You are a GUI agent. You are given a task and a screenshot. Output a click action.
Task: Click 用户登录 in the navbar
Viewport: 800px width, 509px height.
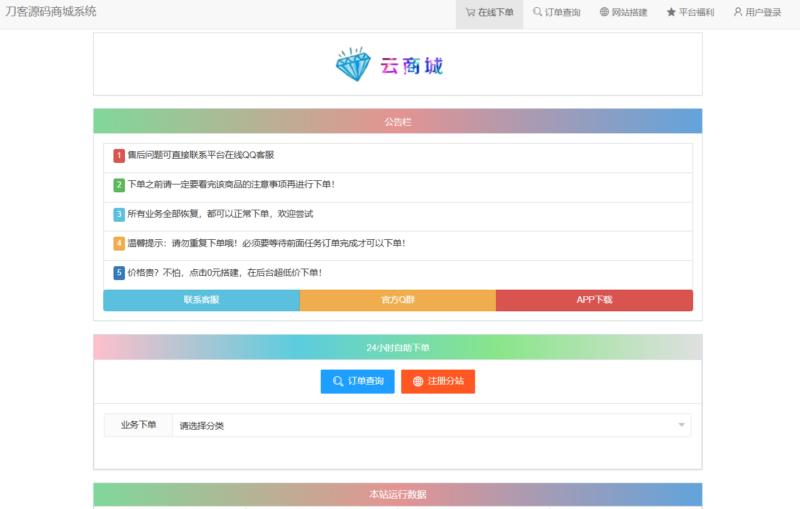click(758, 13)
